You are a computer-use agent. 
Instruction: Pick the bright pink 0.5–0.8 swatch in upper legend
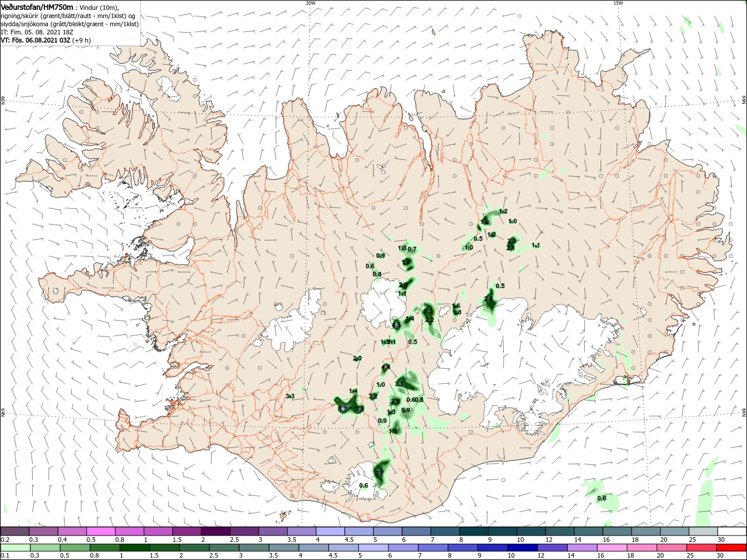101,531
